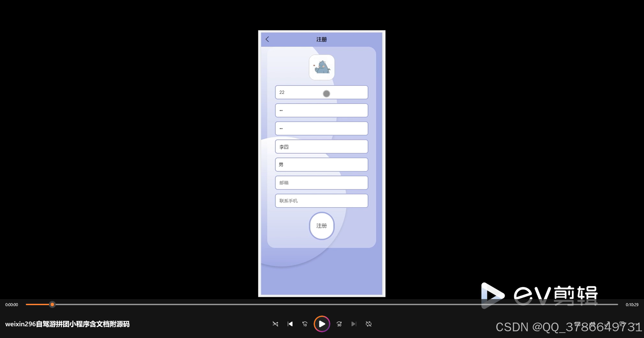Focus the confirm password field

[322, 128]
